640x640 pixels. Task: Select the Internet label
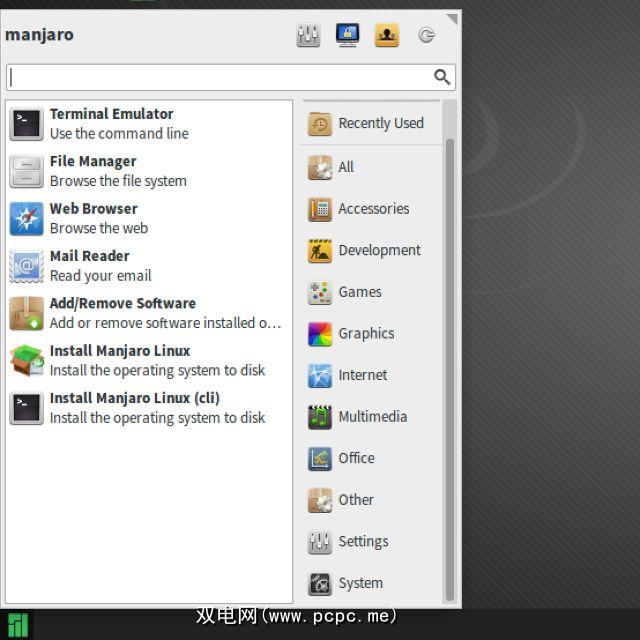click(363, 376)
